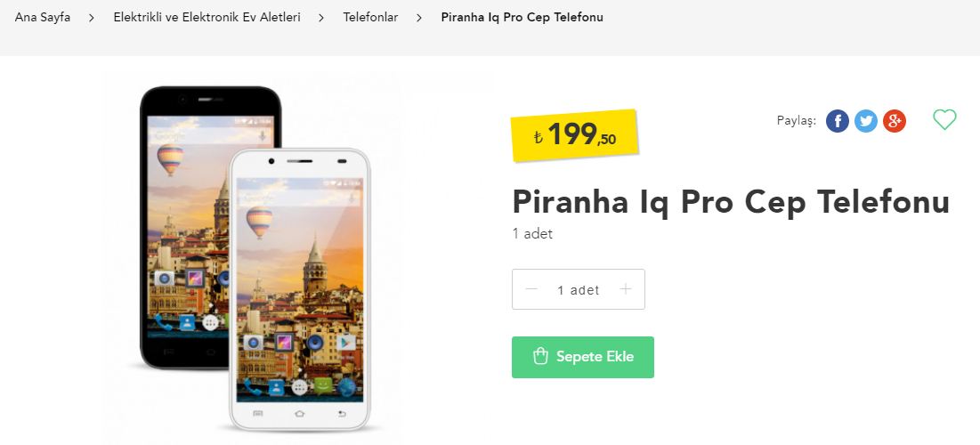Add product to favorites with heart icon

pos(944,119)
